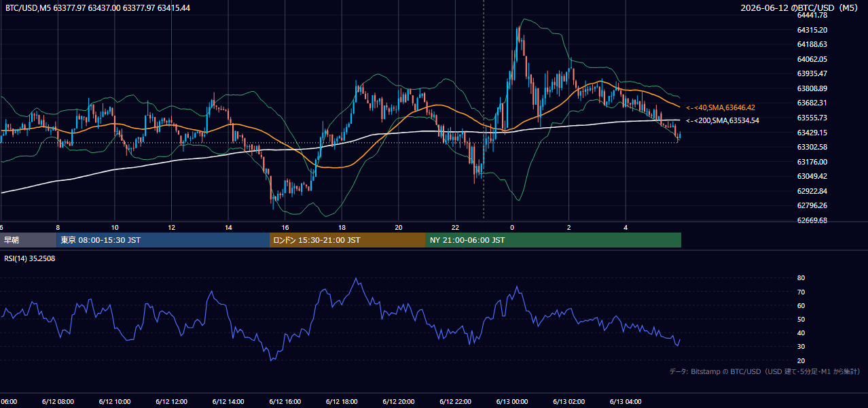Screen dimensions: 868x408
Task: Select the 早朝 session bar
Action: 29,240
